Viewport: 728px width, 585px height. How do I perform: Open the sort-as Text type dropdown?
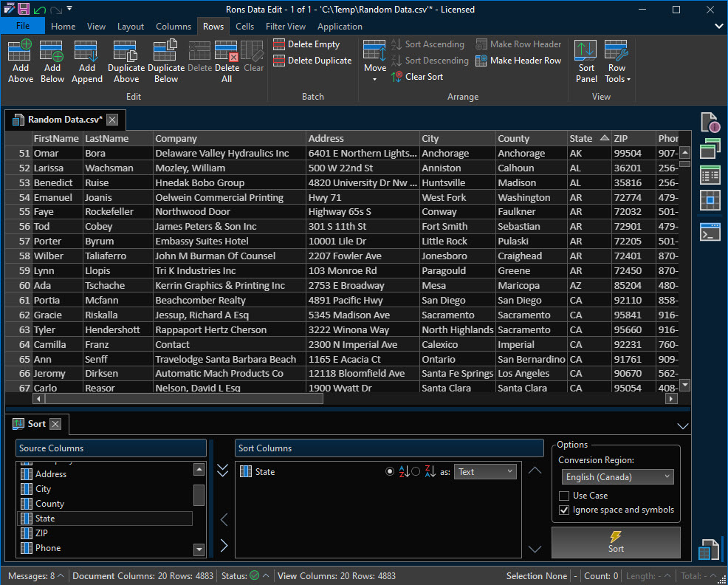point(485,472)
